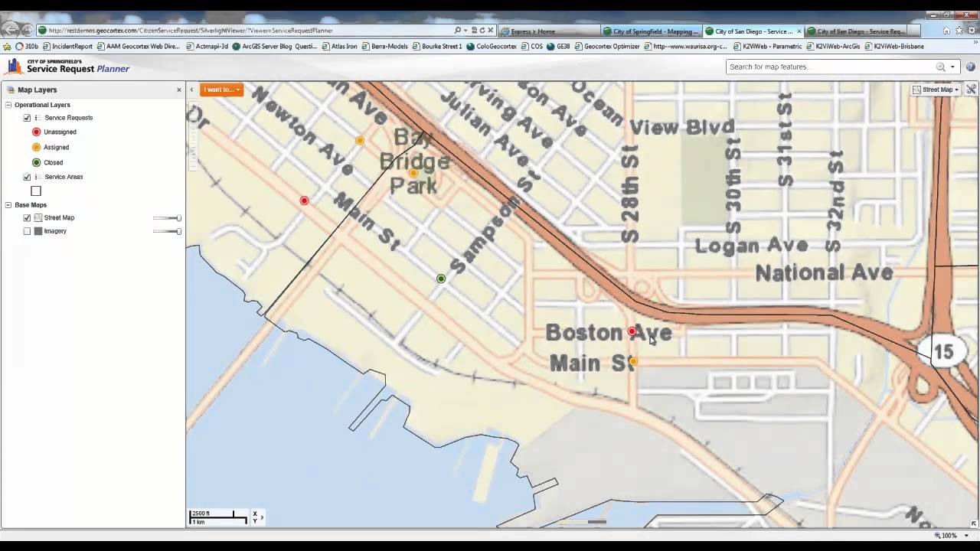
Task: Toggle the Service Areas layer checkbox
Action: point(27,177)
